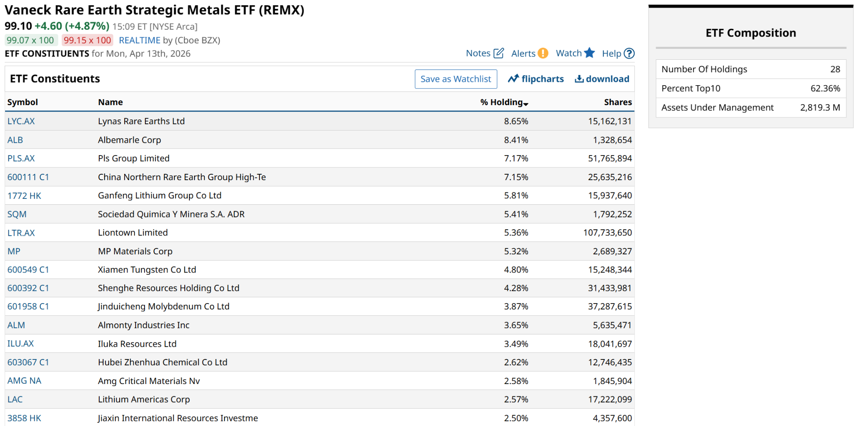
Task: Open the ILU.AX symbol link
Action: click(x=21, y=344)
